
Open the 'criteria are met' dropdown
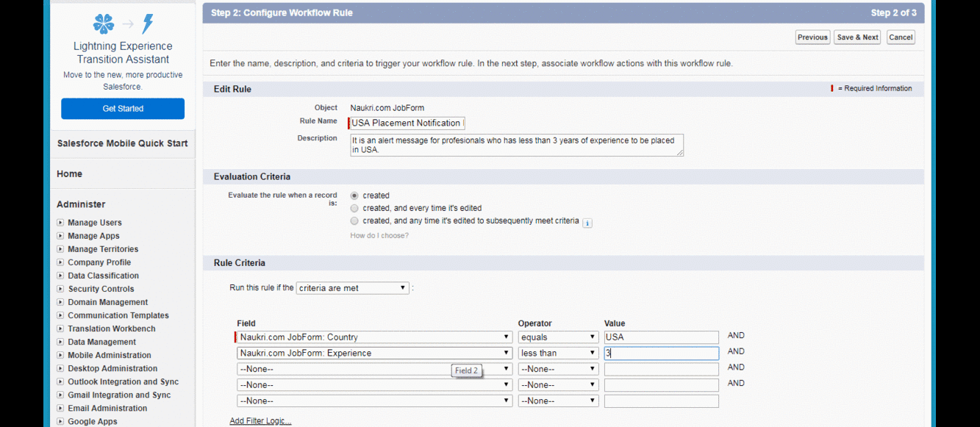tap(353, 288)
